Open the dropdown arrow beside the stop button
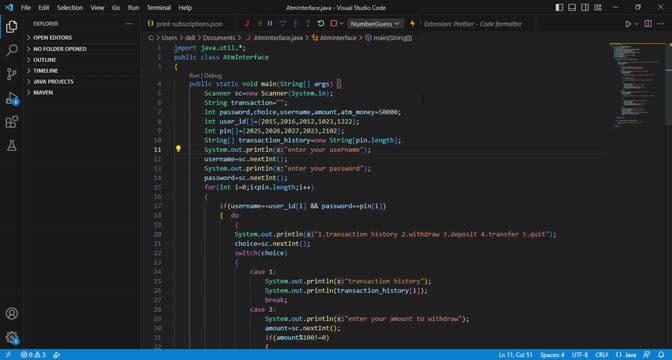 (342, 24)
